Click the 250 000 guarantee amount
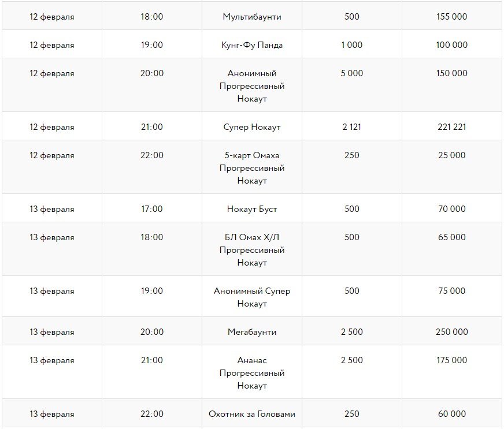 coord(451,332)
